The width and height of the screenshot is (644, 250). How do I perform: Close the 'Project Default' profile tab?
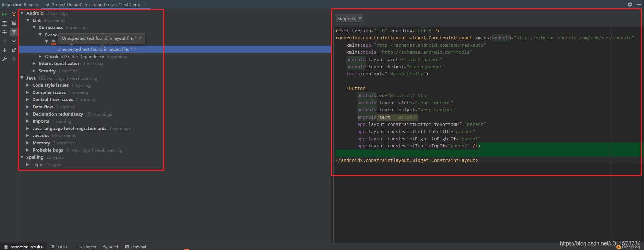pyautogui.click(x=145, y=5)
